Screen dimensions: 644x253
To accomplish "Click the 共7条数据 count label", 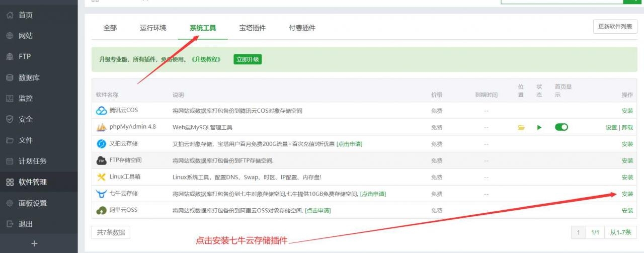I will pos(111,232).
